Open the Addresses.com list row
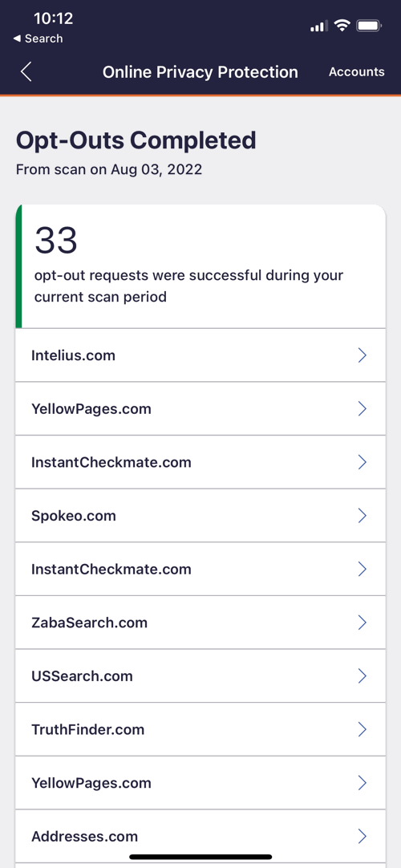Screen dimensions: 401x868 (200, 836)
